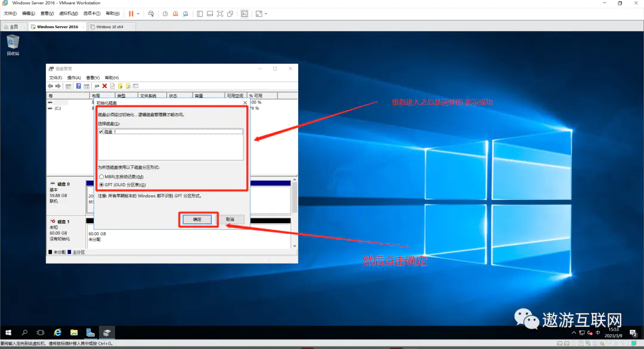Viewport: 644px width, 349px height.
Task: Open the VMware 查看(V) menu
Action: 47,14
